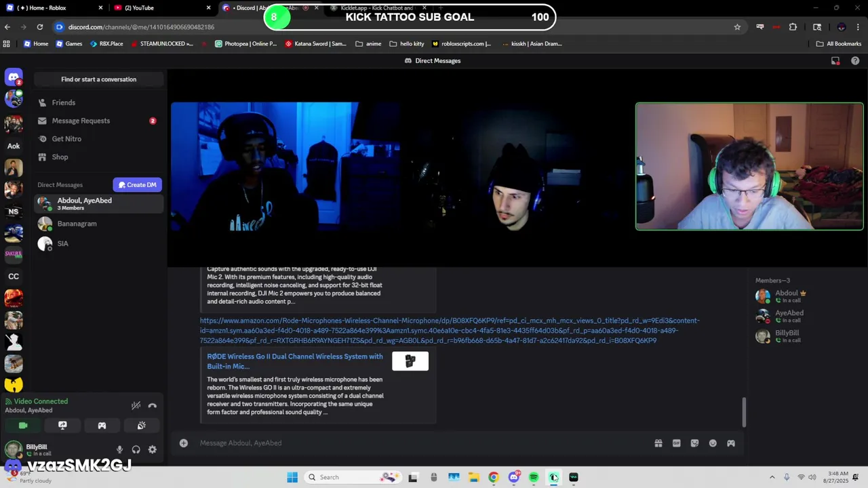Image resolution: width=868 pixels, height=488 pixels.
Task: Open Spotify from the taskbar
Action: click(534, 477)
